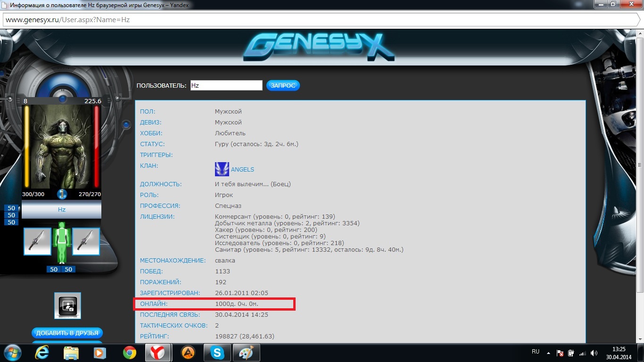Click the Санитар license line
Viewport: 644px width, 362px height.
[x=309, y=250]
